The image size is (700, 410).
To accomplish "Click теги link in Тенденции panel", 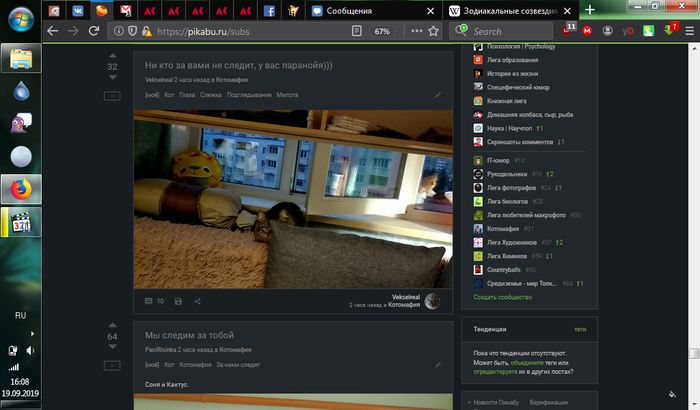I will pos(580,330).
